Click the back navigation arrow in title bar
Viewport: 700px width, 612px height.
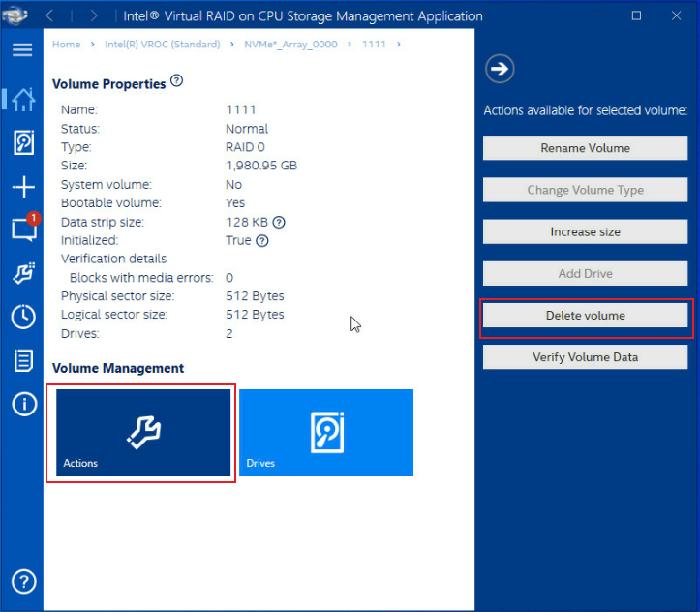point(50,16)
